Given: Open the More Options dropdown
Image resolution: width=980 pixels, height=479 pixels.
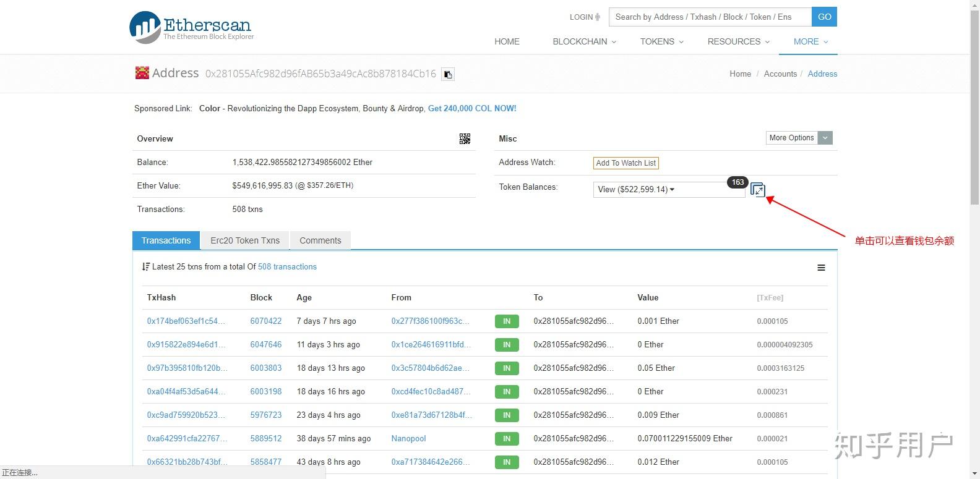Looking at the screenshot, I should pos(799,138).
